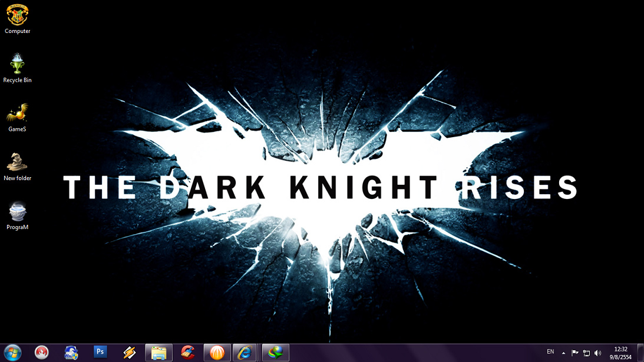Open the EN input language indicator
This screenshot has height=362, width=644.
pyautogui.click(x=550, y=352)
